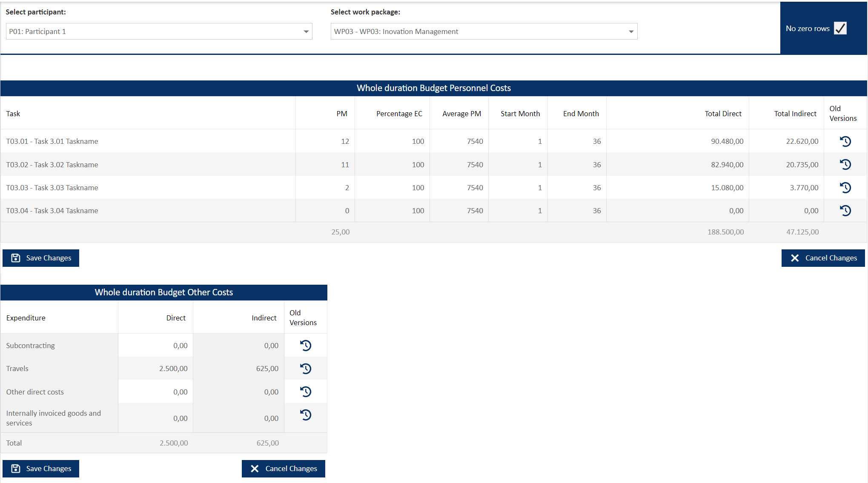Screen dimensions: 868x483
Task: Select the T03.03 - Task 3.03 Taskname row
Action: tap(433, 187)
